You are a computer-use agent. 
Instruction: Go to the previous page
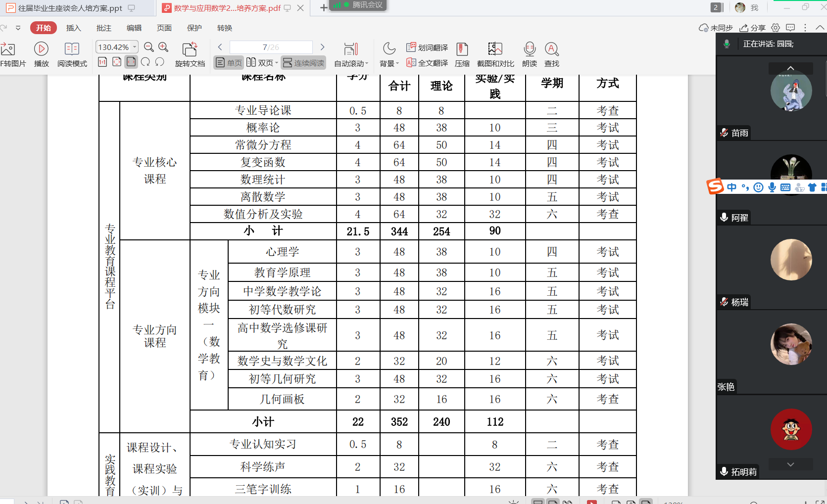pos(220,47)
